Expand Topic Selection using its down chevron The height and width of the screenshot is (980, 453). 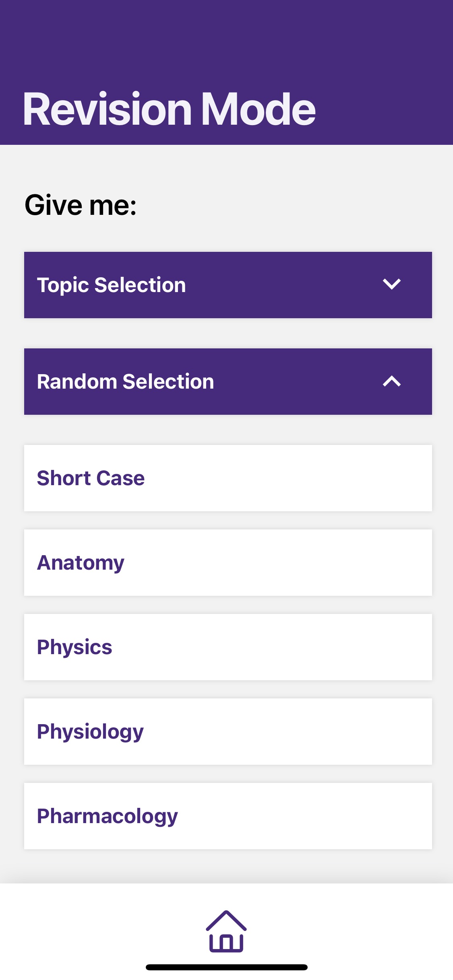[391, 284]
